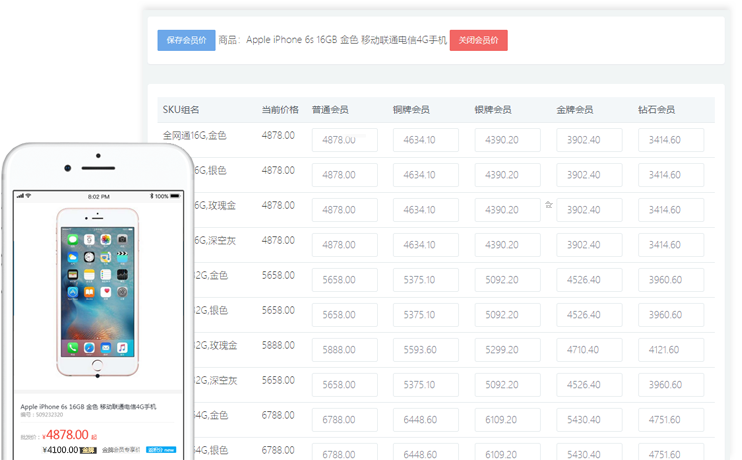Focus 钻石会员 price for 全网通16G,金色
This screenshot has width=742, height=460.
[671, 140]
